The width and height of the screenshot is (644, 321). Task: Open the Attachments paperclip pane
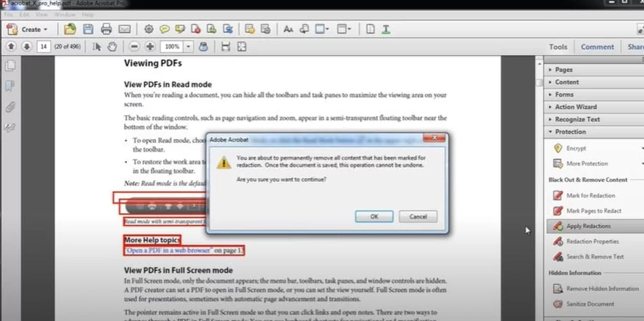tap(10, 107)
